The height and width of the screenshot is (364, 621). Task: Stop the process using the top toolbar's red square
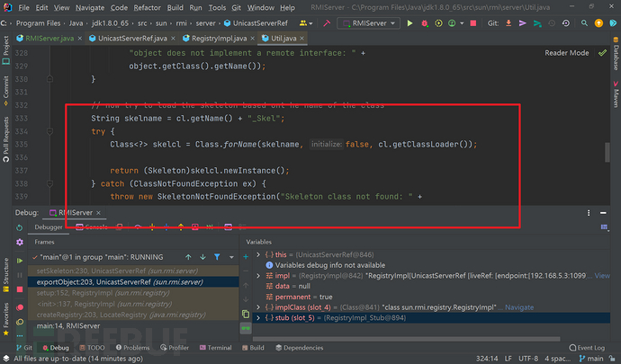click(472, 23)
